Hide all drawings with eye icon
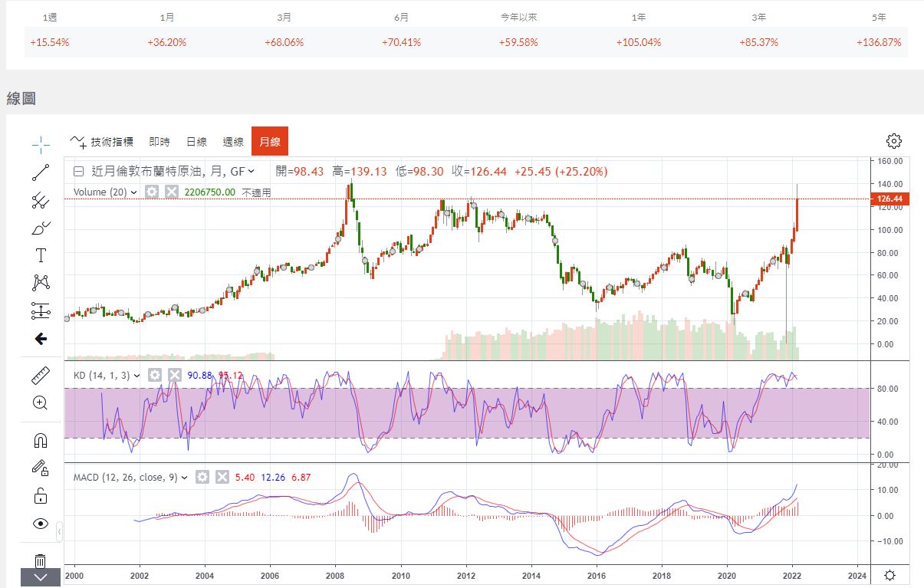Viewport: 924px width, 588px height. coord(41,524)
